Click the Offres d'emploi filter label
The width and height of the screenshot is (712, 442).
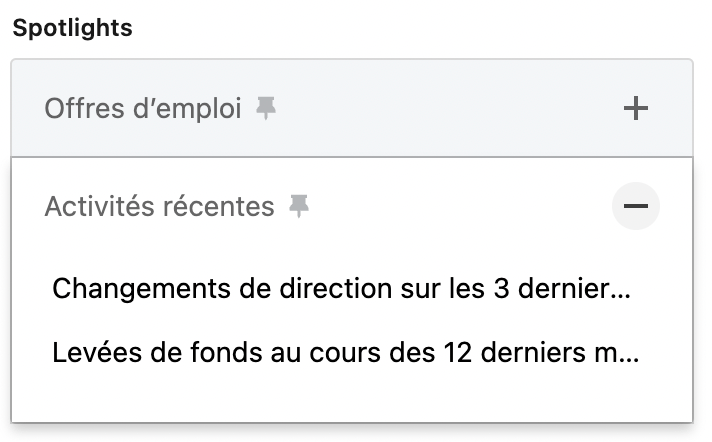[143, 109]
